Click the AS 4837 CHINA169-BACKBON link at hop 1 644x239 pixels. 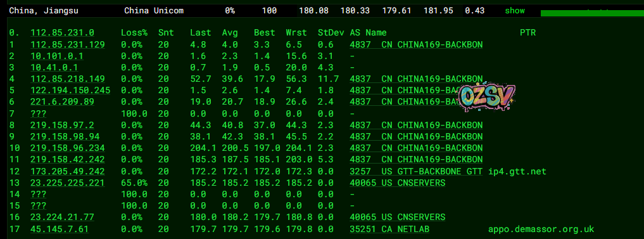[x=416, y=44]
